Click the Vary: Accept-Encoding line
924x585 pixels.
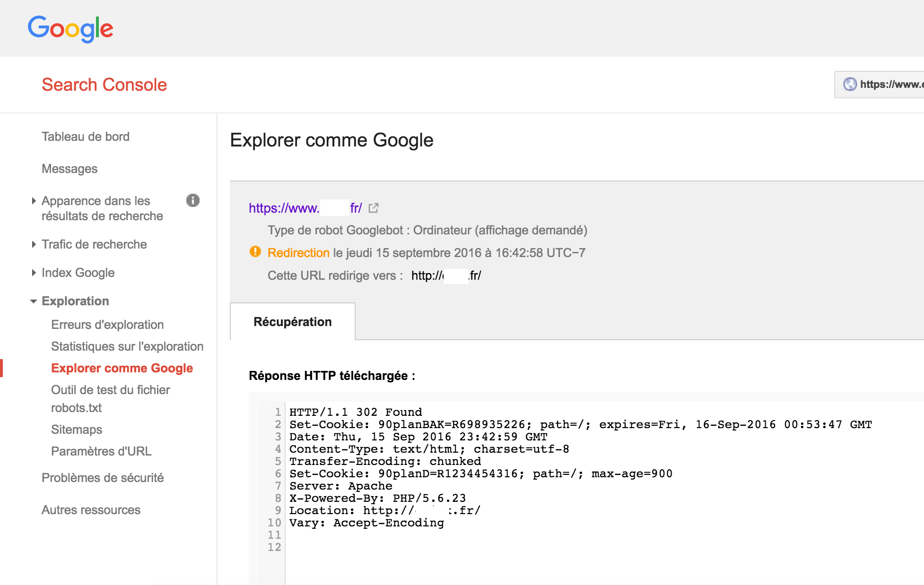[367, 523]
